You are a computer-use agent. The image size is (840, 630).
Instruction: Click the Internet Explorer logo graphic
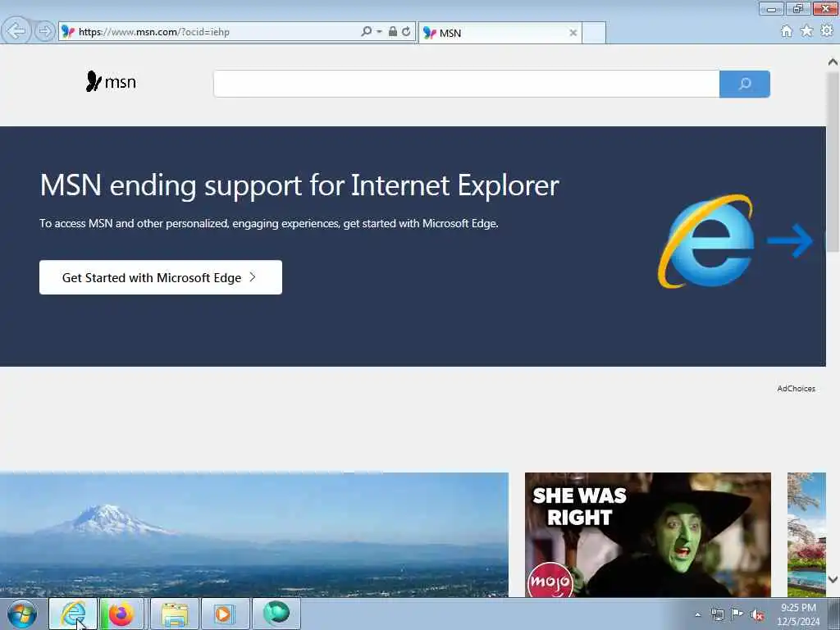pyautogui.click(x=706, y=241)
